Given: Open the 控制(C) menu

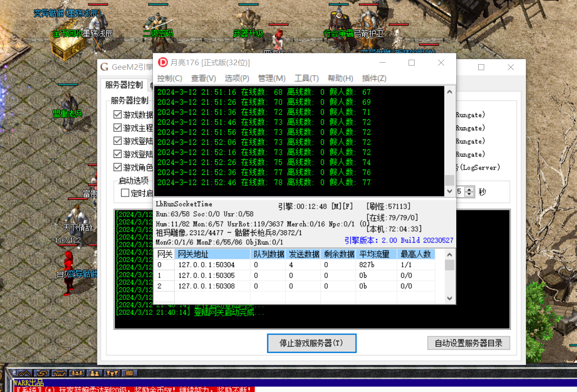Looking at the screenshot, I should pyautogui.click(x=169, y=78).
